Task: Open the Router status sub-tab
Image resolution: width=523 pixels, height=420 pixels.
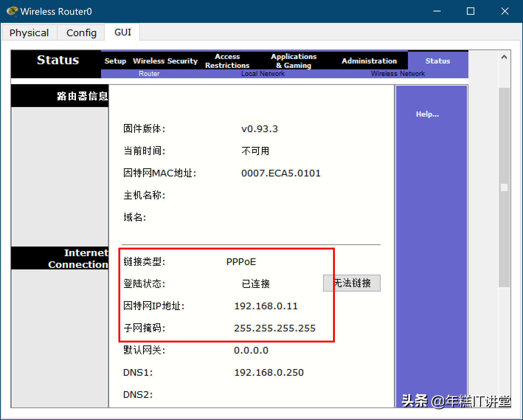Action: pyautogui.click(x=149, y=73)
